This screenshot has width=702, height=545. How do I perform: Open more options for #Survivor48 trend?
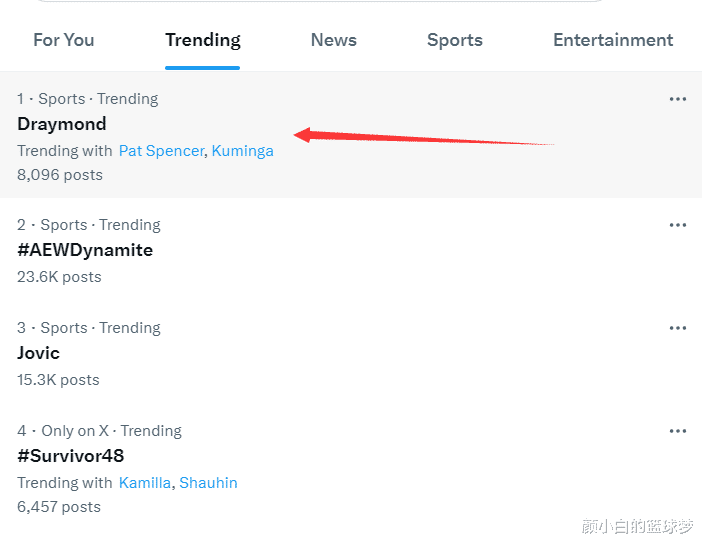[x=678, y=431]
